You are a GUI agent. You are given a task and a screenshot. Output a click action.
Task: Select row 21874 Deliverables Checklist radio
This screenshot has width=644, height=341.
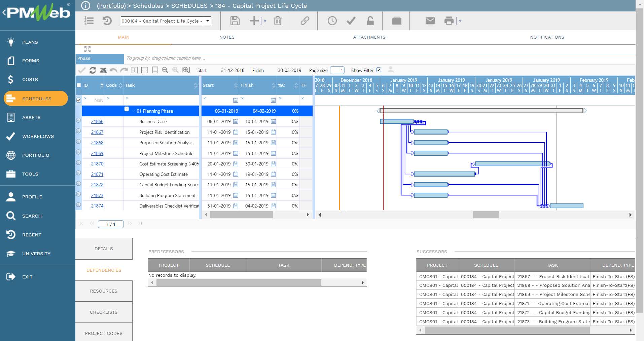coord(78,204)
